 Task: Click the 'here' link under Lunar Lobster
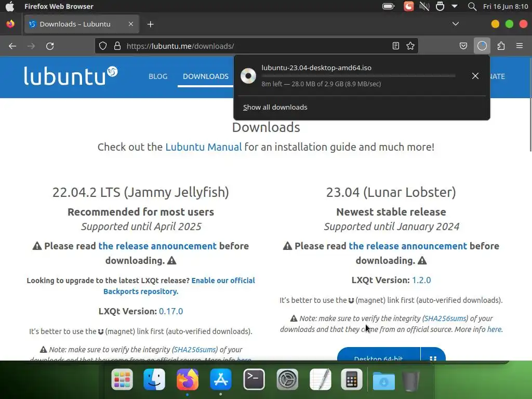pos(495,329)
